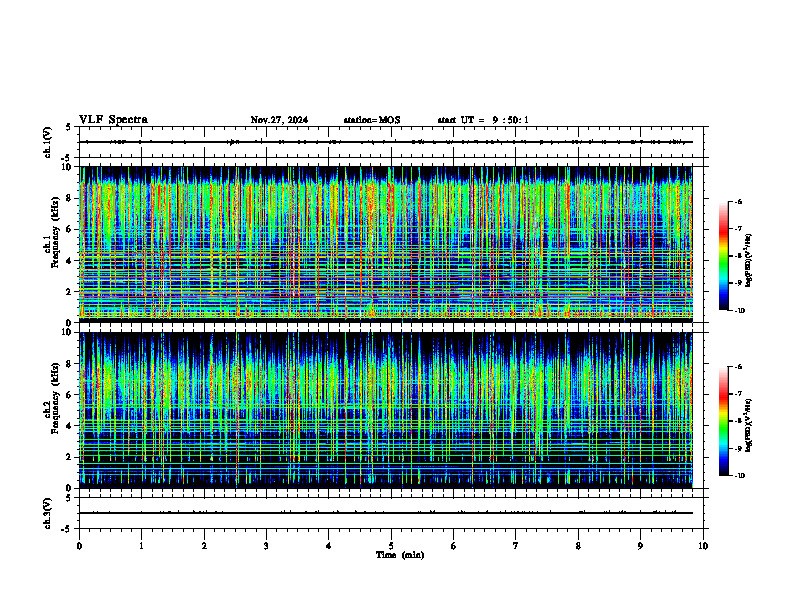The width and height of the screenshot is (792, 612).
Task: Click the 'station=MOS' header label
Action: pos(372,120)
